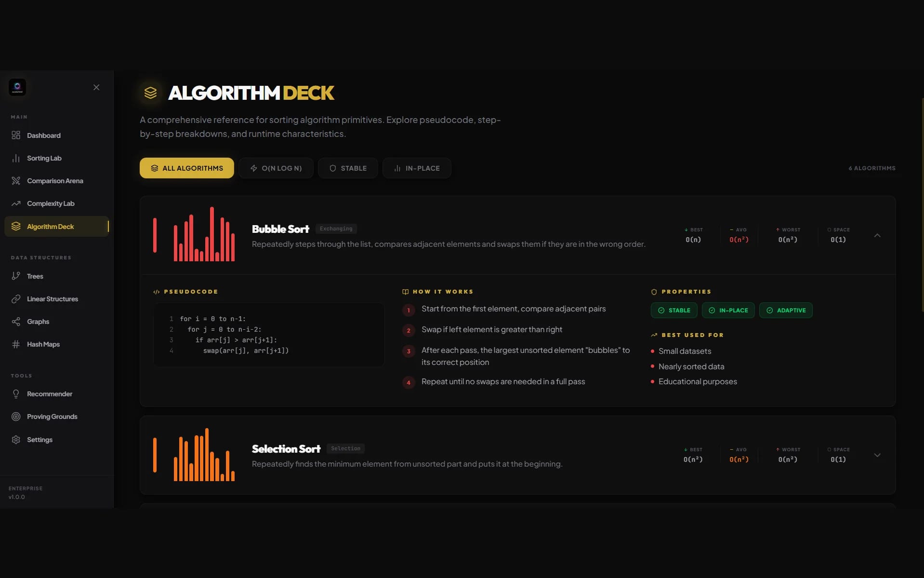The height and width of the screenshot is (578, 924).
Task: Click the ADAPTIVE property badge
Action: pyautogui.click(x=786, y=310)
